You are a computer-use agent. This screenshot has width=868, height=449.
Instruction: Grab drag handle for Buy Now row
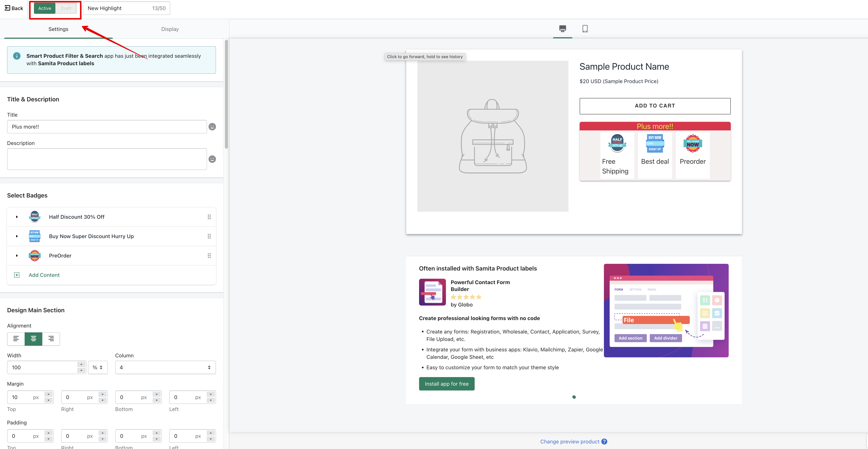coord(209,236)
